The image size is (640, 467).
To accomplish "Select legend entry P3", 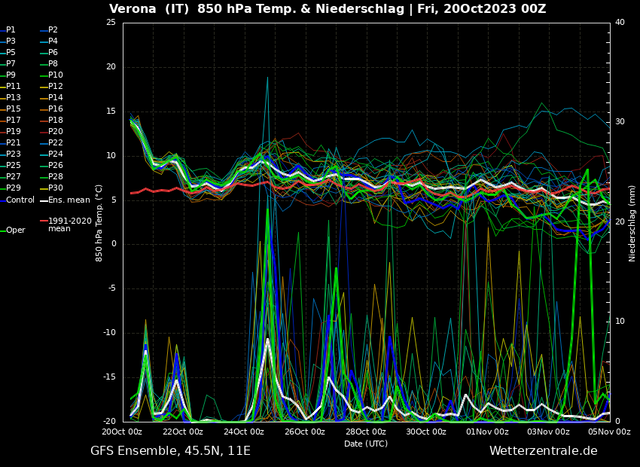I will (x=8, y=41).
